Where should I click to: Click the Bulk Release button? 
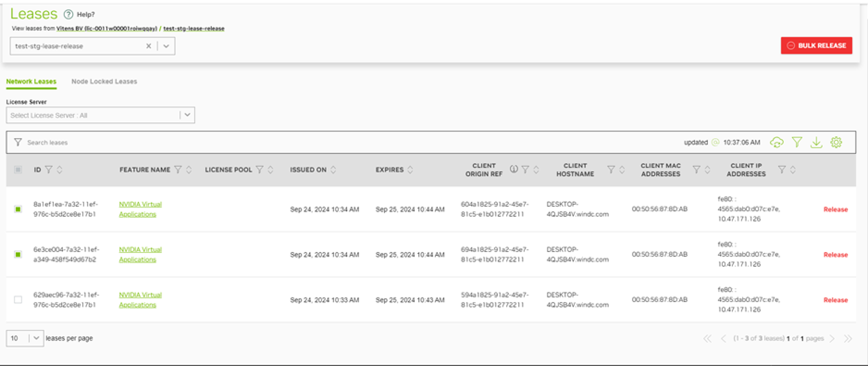pos(816,45)
